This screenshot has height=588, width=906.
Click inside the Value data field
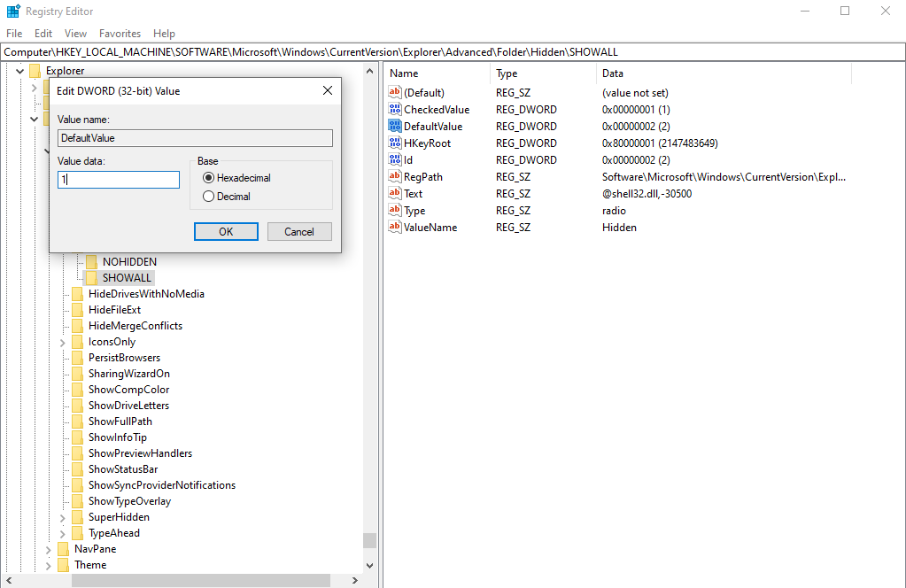point(118,179)
